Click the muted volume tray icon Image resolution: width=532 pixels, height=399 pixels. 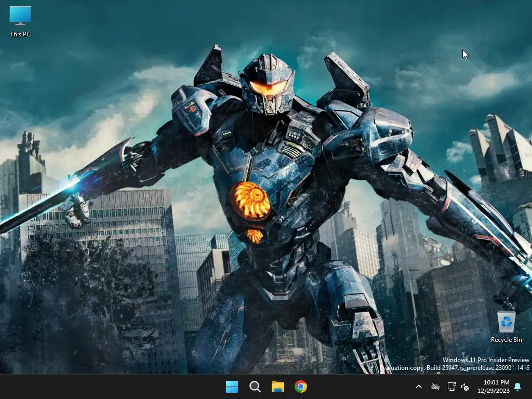click(465, 387)
